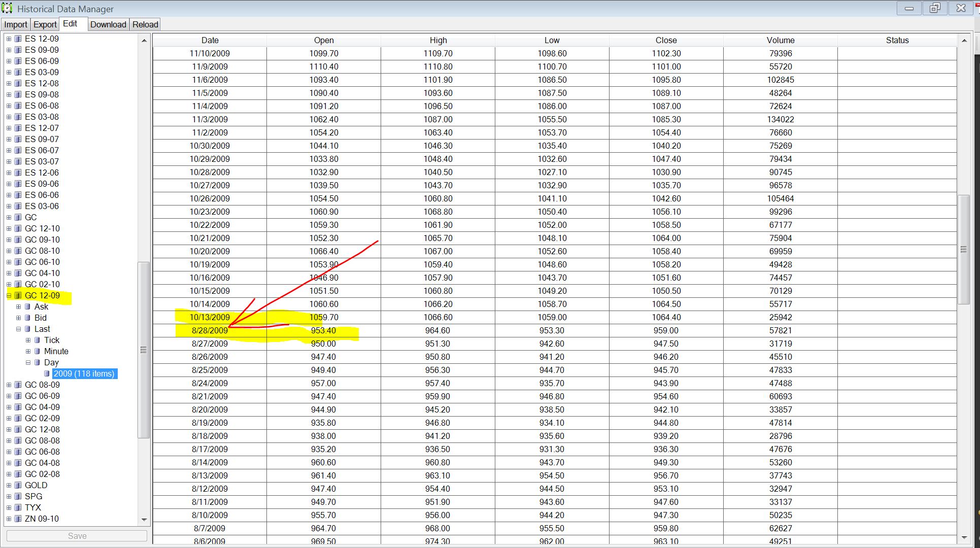This screenshot has height=548, width=980.
Task: Expand the Tick data node
Action: (x=28, y=340)
